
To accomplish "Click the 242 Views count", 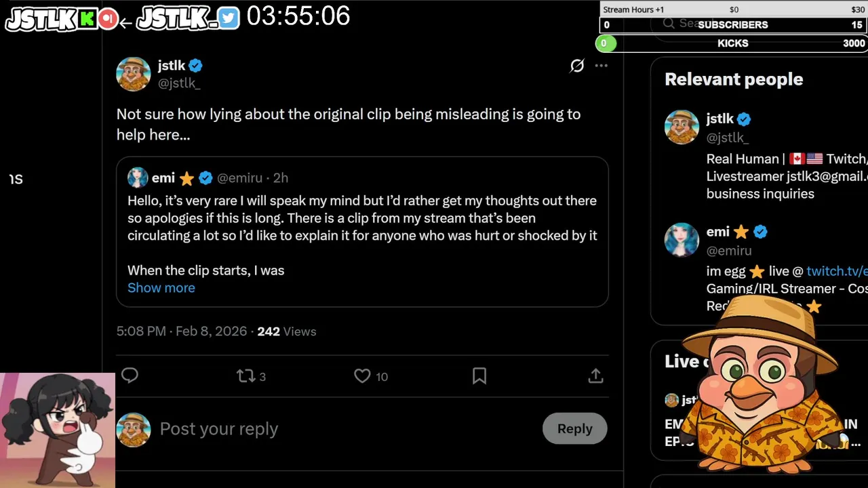I will 286,331.
